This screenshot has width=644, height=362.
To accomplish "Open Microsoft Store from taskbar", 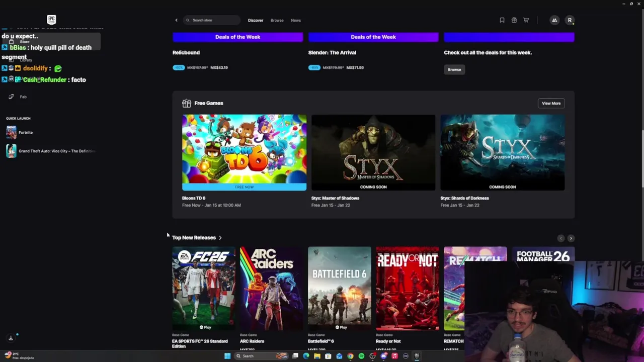I will [x=328, y=356].
